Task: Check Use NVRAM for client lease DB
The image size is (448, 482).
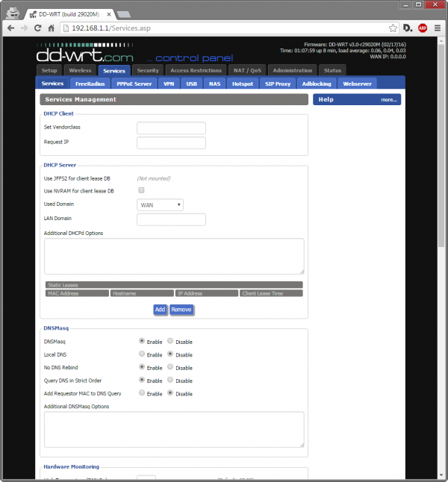Action: 141,191
